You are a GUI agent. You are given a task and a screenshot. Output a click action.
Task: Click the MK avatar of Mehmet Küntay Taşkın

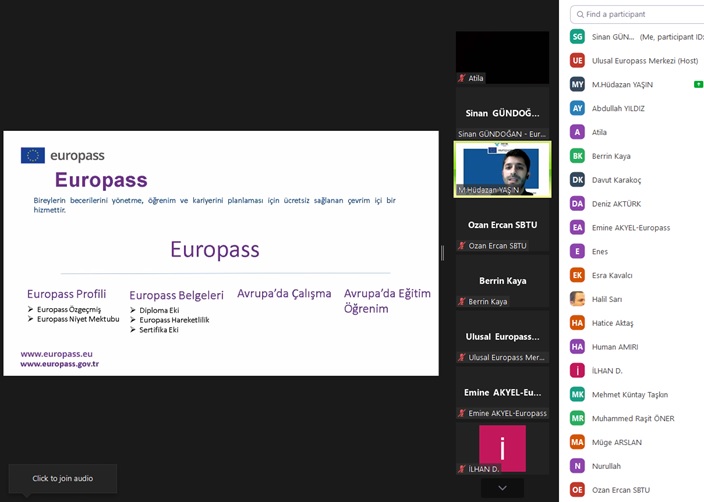pyautogui.click(x=577, y=394)
